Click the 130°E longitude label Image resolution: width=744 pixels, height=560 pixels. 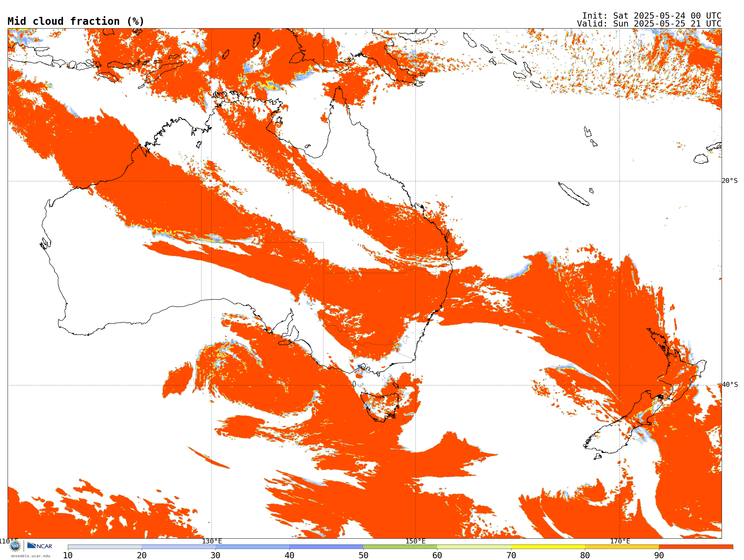tap(212, 541)
